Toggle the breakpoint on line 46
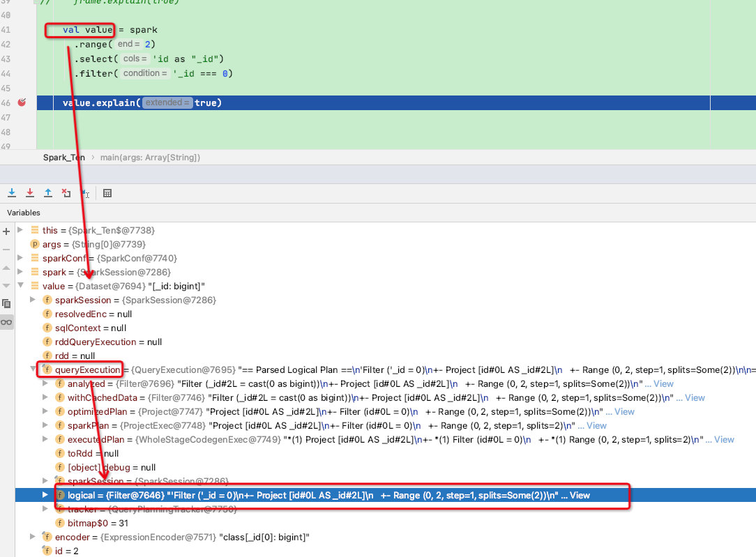This screenshot has width=756, height=557. tap(22, 102)
